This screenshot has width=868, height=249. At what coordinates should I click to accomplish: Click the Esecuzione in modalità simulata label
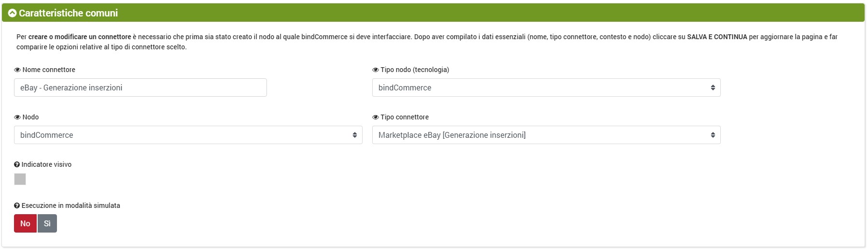[x=71, y=205]
